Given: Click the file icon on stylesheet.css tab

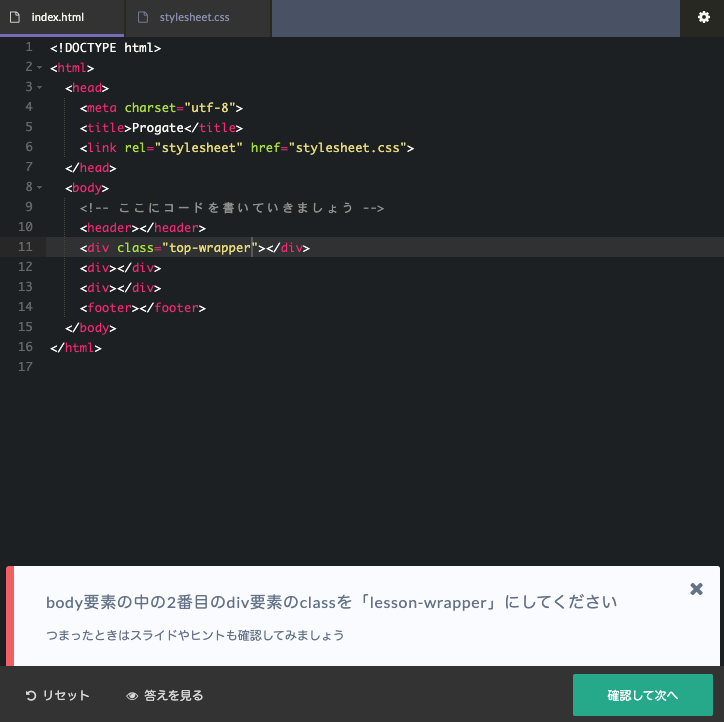Looking at the screenshot, I should (143, 17).
